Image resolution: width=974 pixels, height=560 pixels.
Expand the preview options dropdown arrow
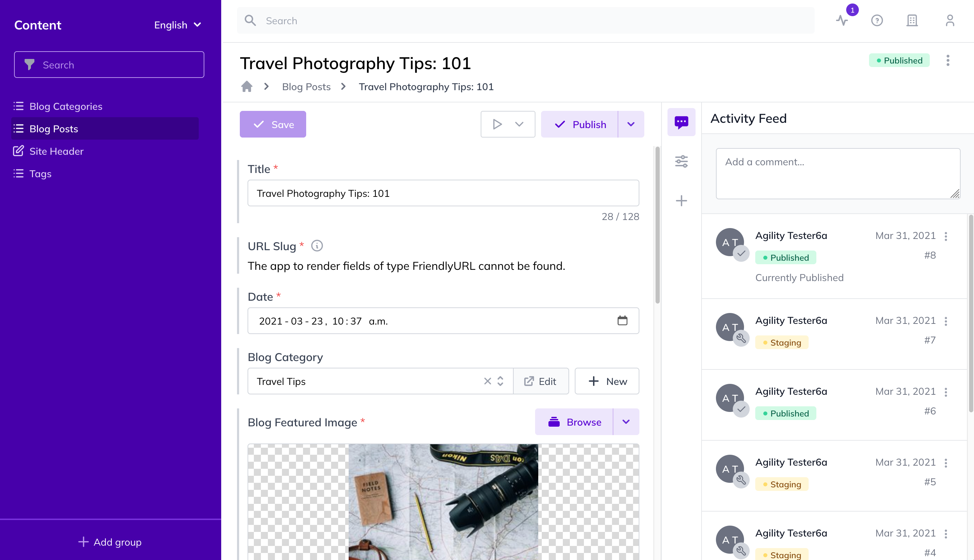(519, 124)
